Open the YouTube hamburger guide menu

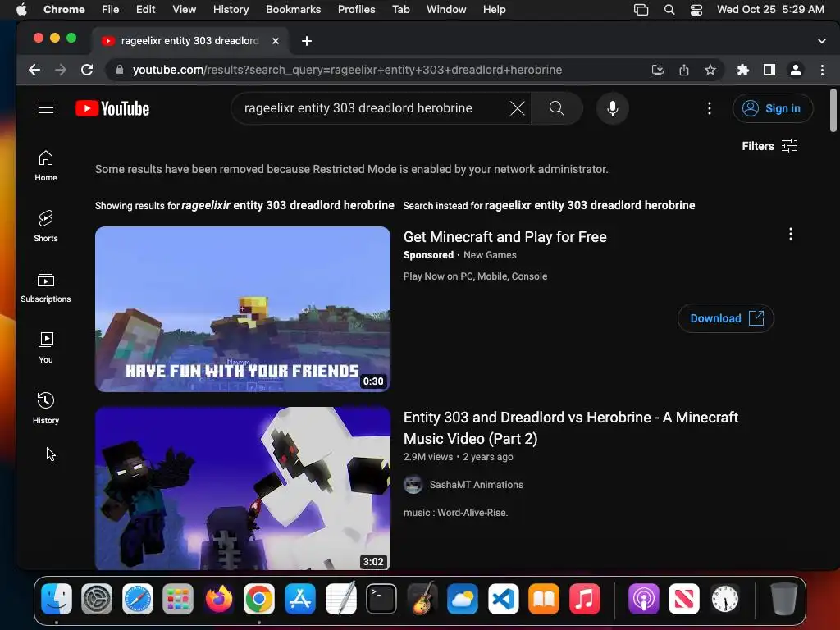[x=46, y=108]
